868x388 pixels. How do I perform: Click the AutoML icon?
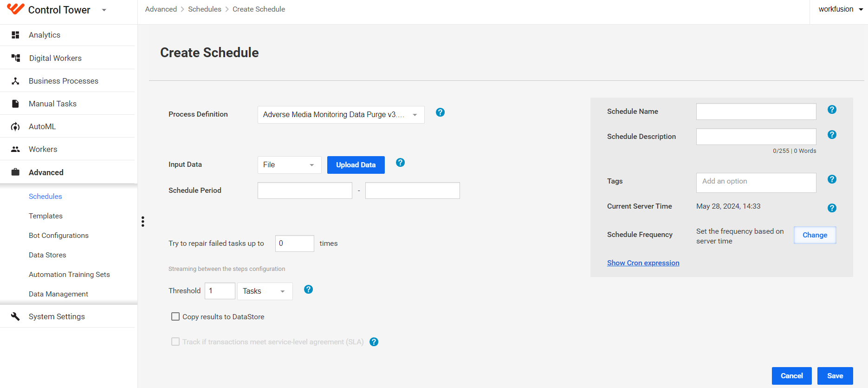pos(15,126)
